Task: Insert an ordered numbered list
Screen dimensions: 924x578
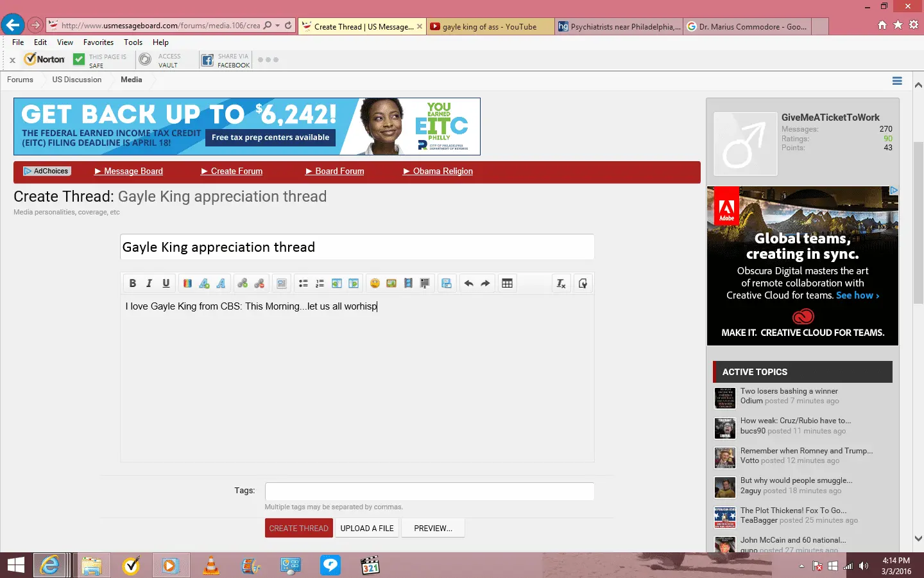Action: [x=320, y=283]
